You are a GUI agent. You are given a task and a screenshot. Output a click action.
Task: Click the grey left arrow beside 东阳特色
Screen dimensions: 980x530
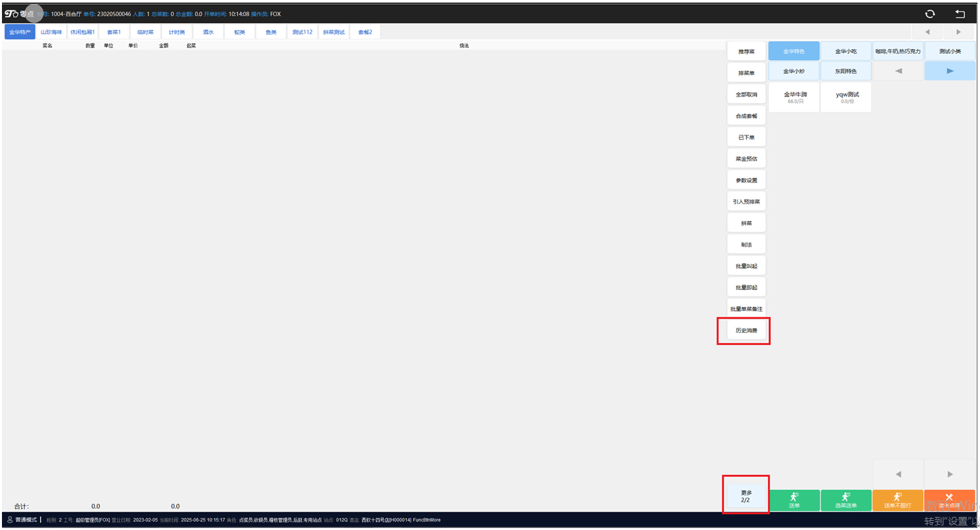tap(898, 71)
